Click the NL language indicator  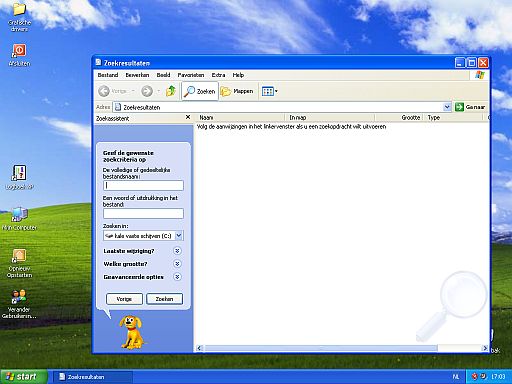[456, 377]
